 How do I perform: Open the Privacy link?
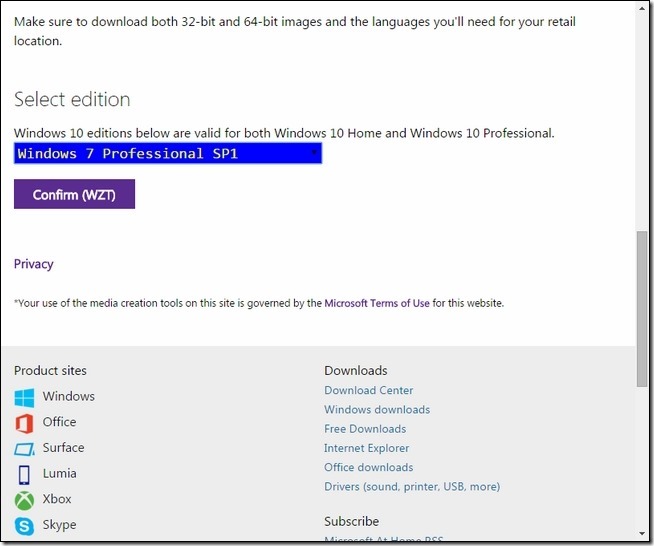(x=34, y=264)
